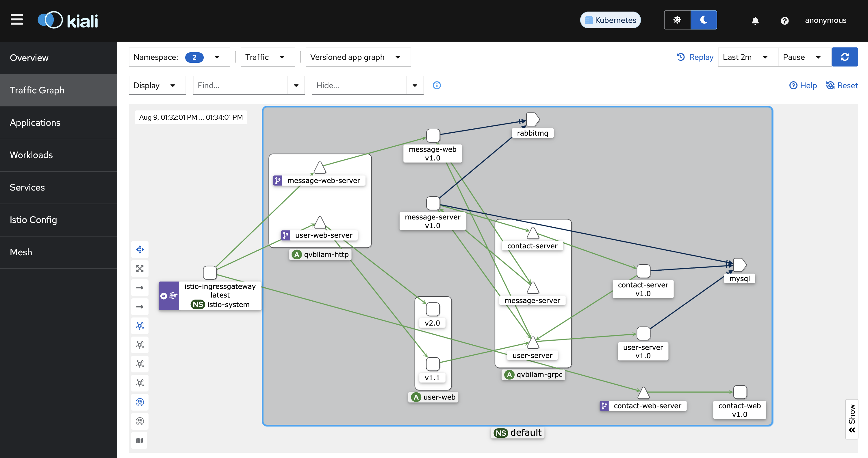The width and height of the screenshot is (868, 458).
Task: Toggle the drag and zoom mode icon
Action: pyautogui.click(x=140, y=250)
